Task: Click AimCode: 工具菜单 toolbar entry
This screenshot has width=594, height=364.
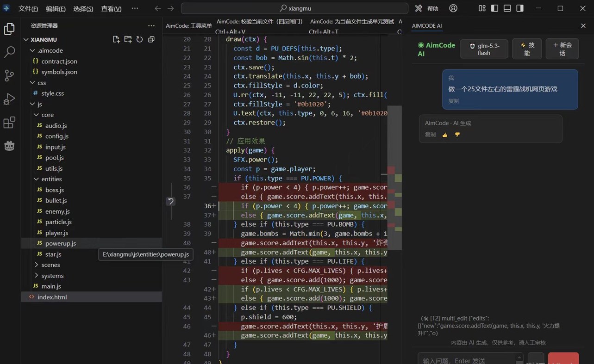Action: tap(188, 26)
